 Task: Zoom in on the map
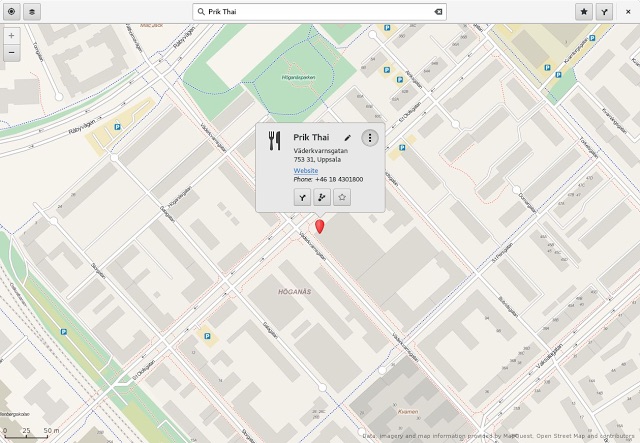(11, 35)
